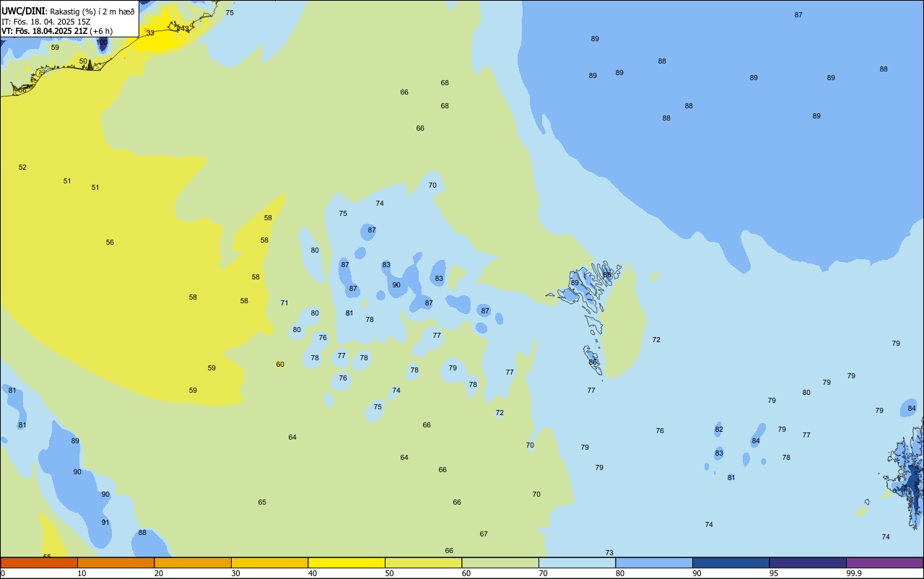924x579 pixels.
Task: Click the 70–80 pale blue legend swatch
Action: (x=577, y=562)
